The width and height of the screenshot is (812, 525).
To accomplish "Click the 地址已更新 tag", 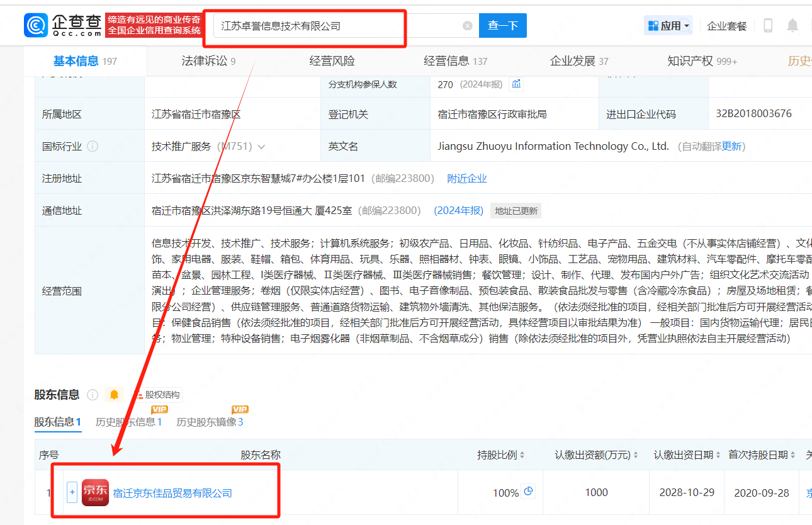I will point(516,211).
